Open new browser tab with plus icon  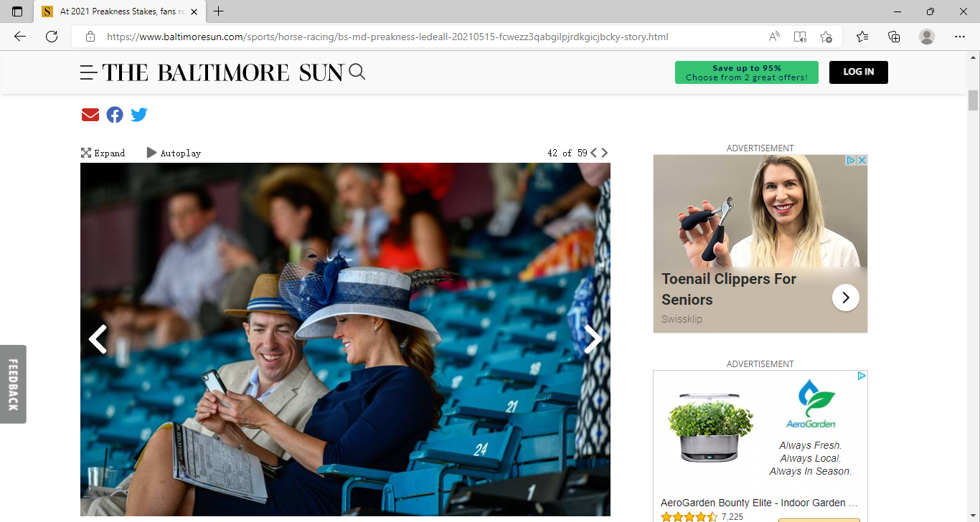click(219, 11)
